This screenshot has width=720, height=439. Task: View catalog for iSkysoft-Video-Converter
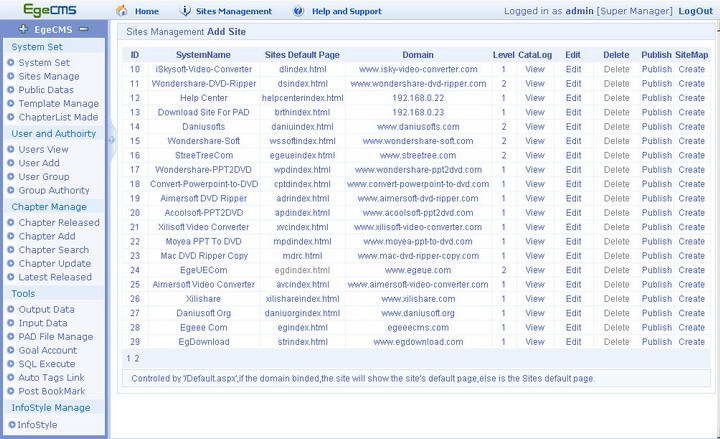click(535, 69)
